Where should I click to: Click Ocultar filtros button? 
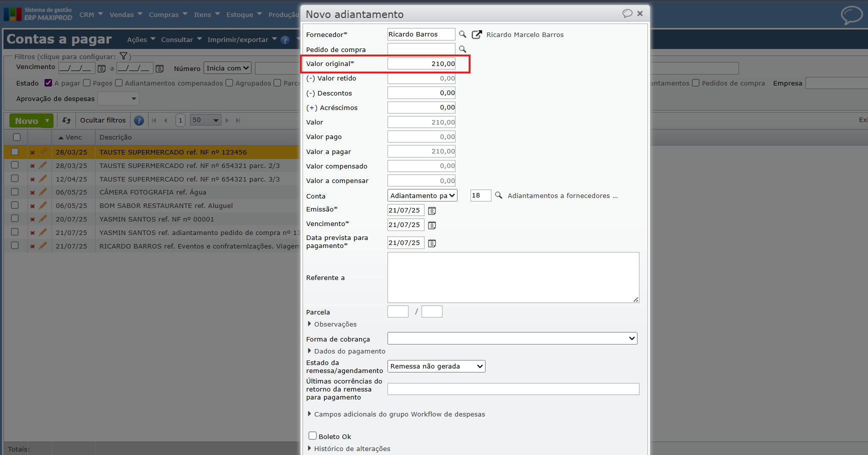(103, 120)
